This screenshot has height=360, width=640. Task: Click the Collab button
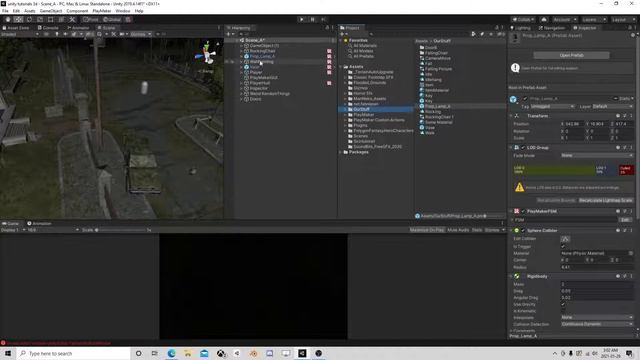[524, 19]
